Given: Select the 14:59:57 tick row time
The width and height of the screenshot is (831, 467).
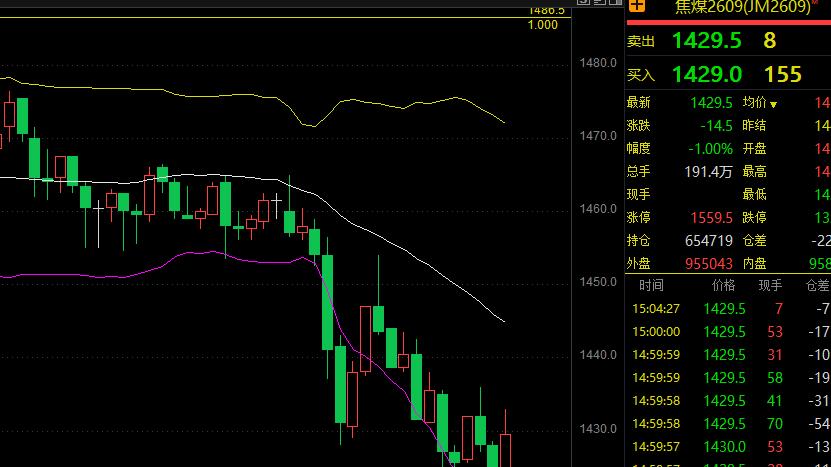Looking at the screenshot, I should pos(656,447).
